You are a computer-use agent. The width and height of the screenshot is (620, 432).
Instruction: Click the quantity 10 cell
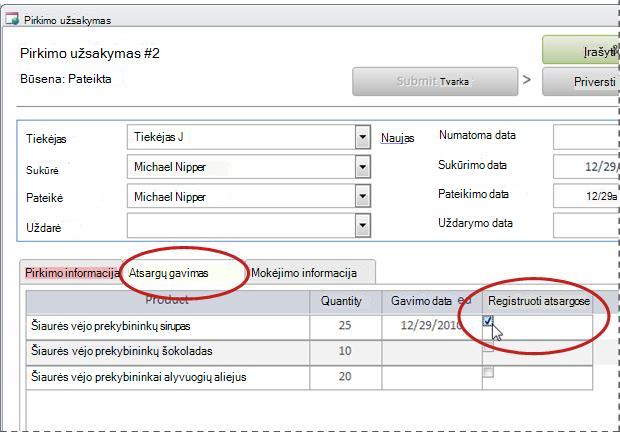point(345,352)
